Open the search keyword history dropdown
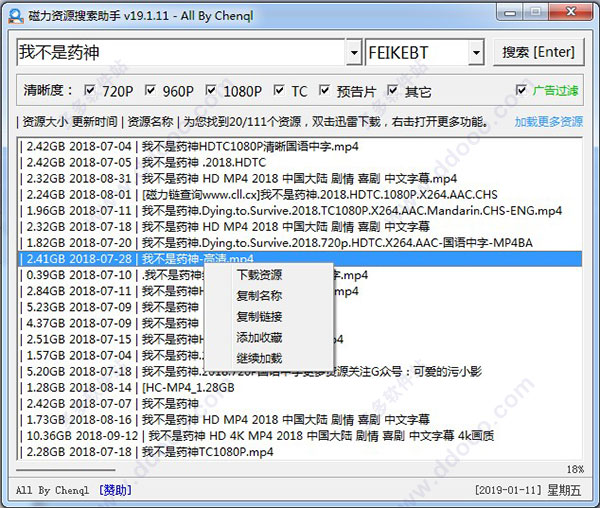The width and height of the screenshot is (600, 508). click(354, 52)
